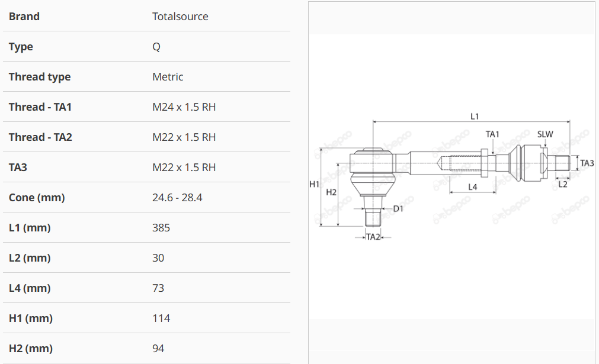Image resolution: width=599 pixels, height=364 pixels.
Task: Click the TA2 label beneath the diagram stud
Action: (x=373, y=237)
